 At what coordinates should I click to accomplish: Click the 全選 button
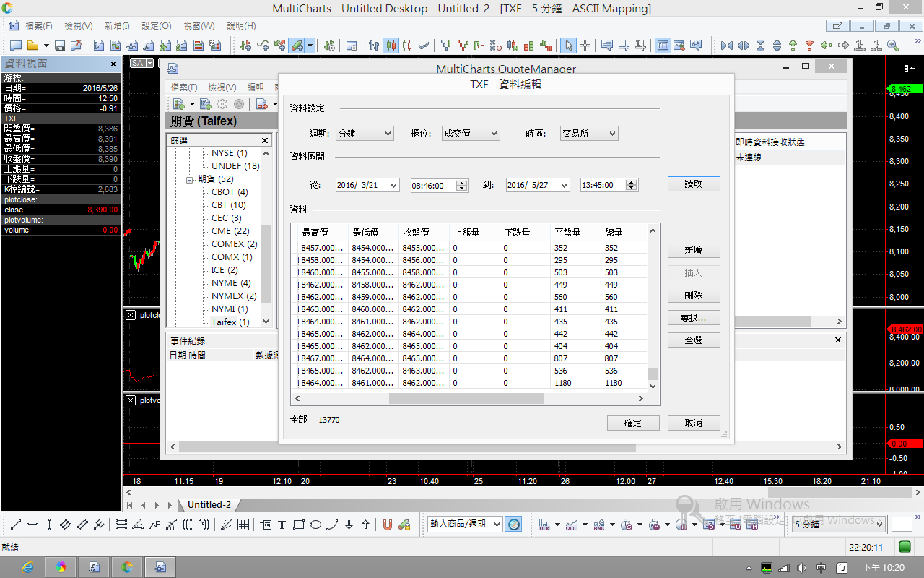[x=694, y=340]
